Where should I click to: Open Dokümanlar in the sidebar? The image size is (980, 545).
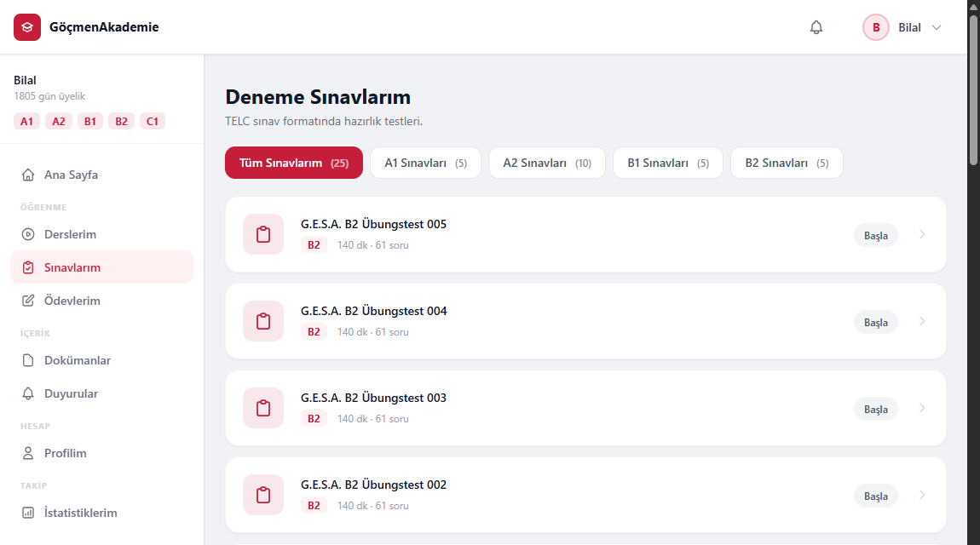102,360
